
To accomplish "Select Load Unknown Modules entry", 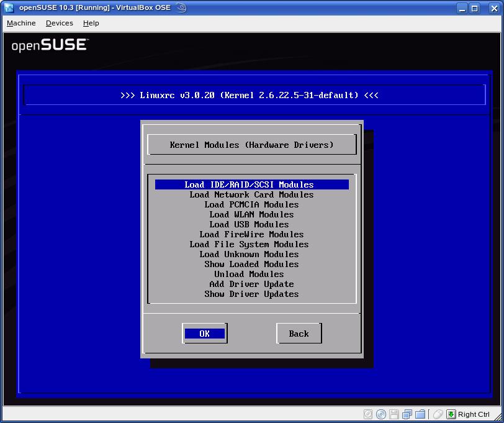I will tap(251, 255).
